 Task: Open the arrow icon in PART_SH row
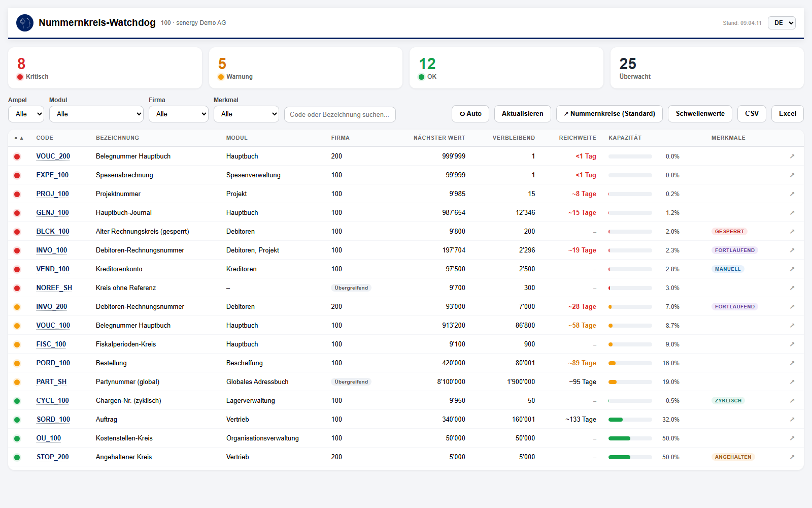pyautogui.click(x=792, y=382)
